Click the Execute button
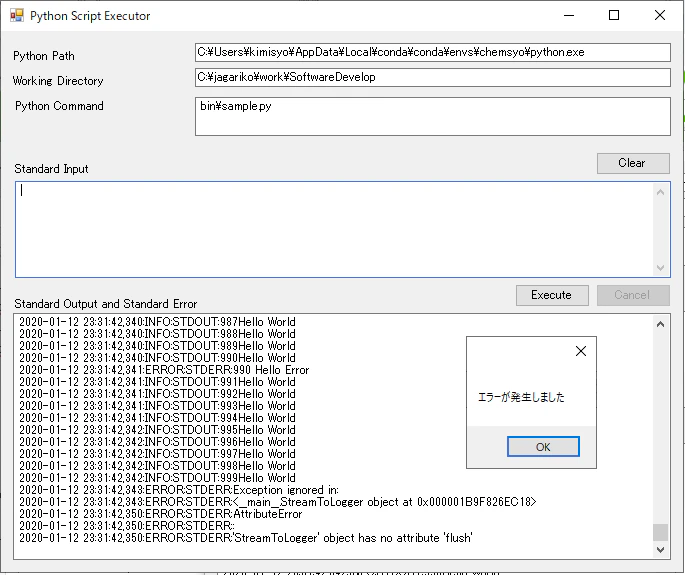This screenshot has height=575, width=685. [x=552, y=295]
